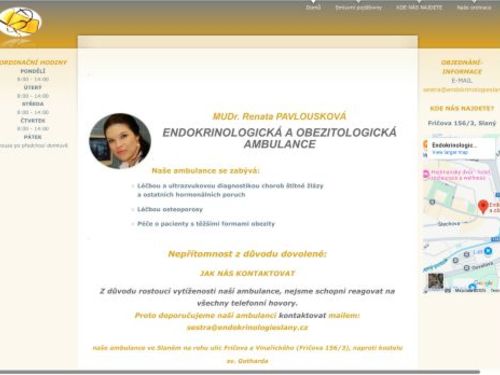Click the OBJEDNÁNÍ-INFORMACE sidebar heading
The image size is (500, 375).
pyautogui.click(x=462, y=67)
